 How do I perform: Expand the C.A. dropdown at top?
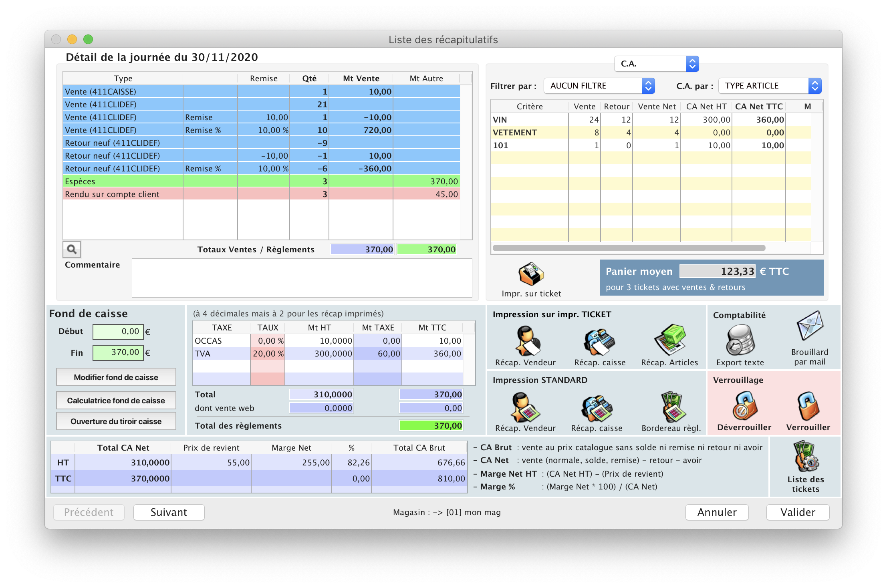(656, 64)
